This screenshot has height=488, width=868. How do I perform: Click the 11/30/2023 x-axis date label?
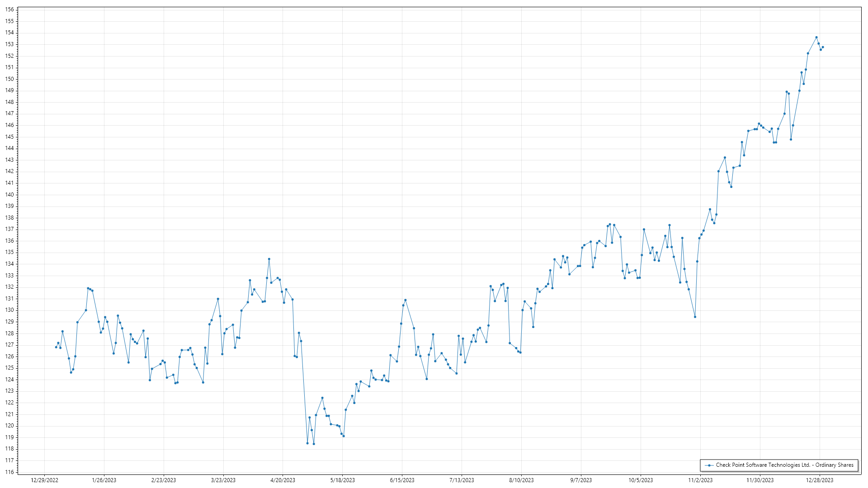760,480
